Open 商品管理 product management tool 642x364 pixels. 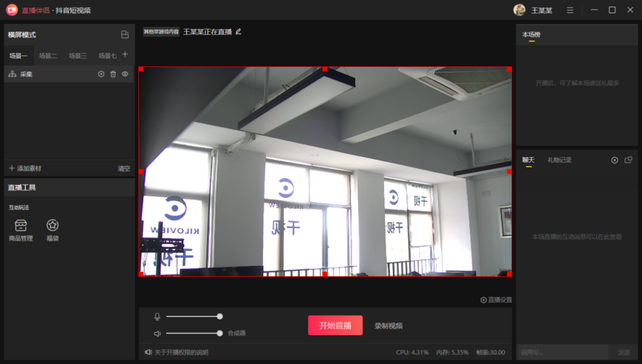point(21,229)
